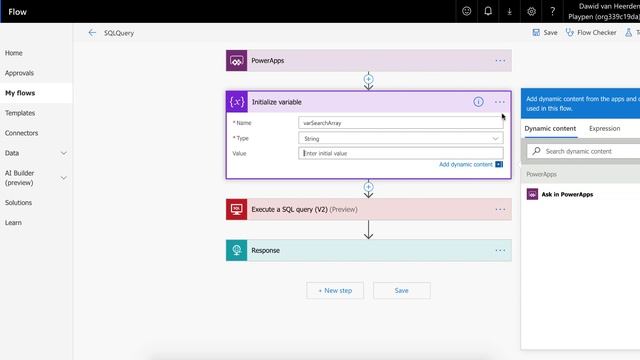Click the + New step button
This screenshot has width=640, height=360.
point(335,291)
